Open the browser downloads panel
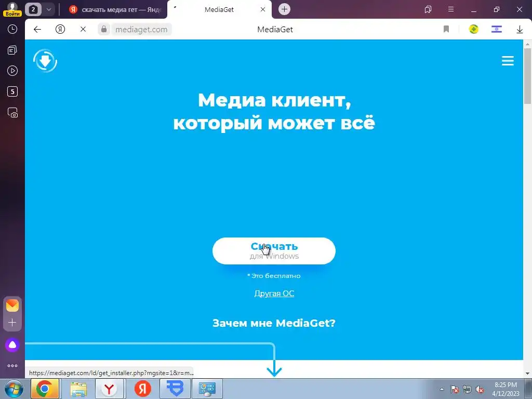This screenshot has width=532, height=399. tap(520, 30)
